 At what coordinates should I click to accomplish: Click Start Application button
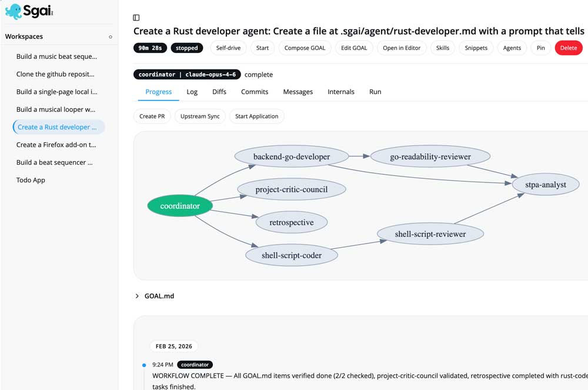[257, 116]
